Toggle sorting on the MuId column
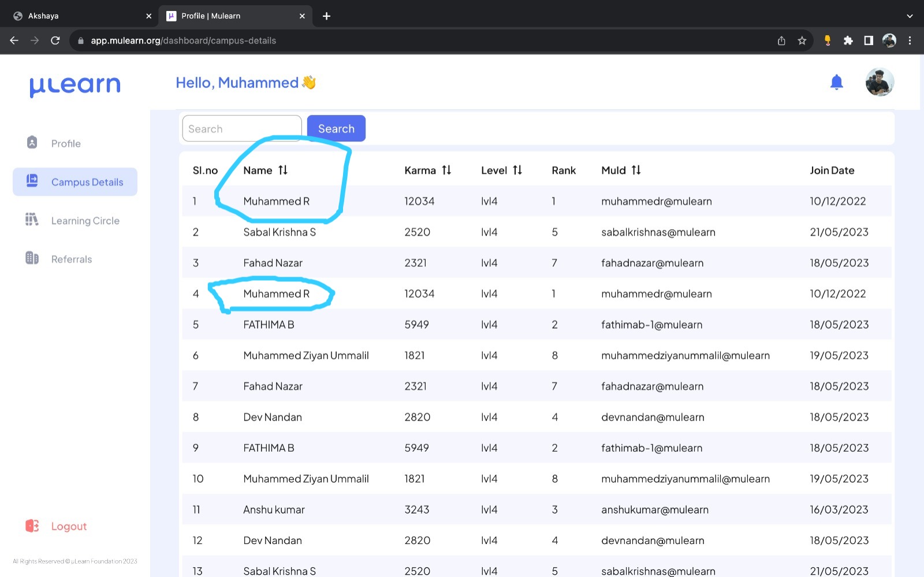Screen dimensions: 924x577 (x=636, y=170)
